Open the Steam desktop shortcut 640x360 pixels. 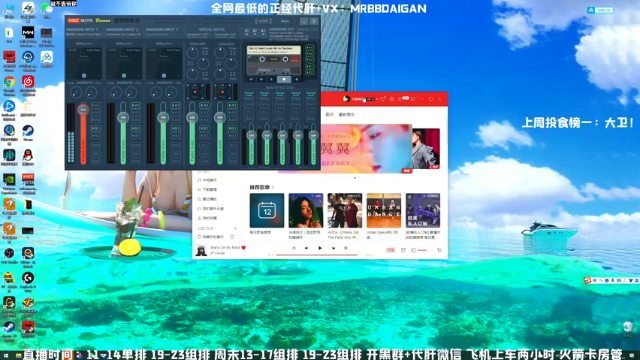click(x=28, y=131)
